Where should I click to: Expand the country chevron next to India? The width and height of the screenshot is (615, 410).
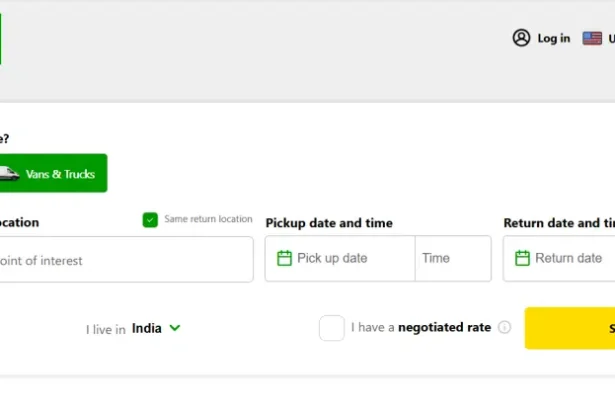coord(175,327)
